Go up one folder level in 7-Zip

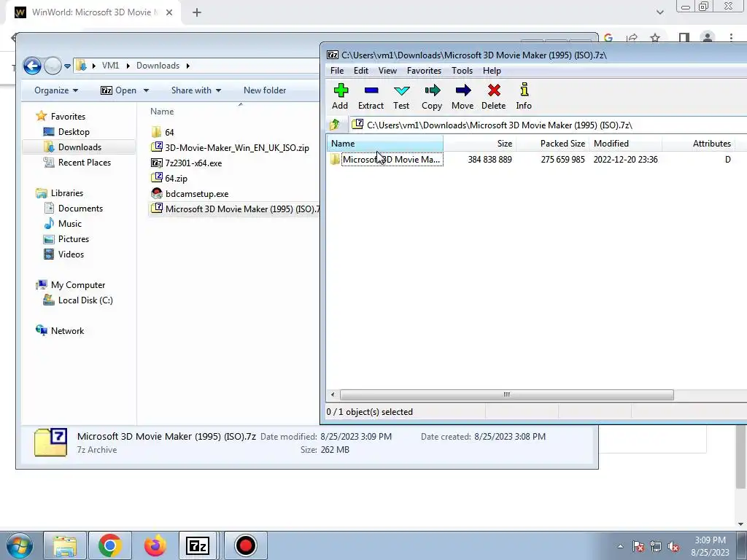pyautogui.click(x=335, y=125)
